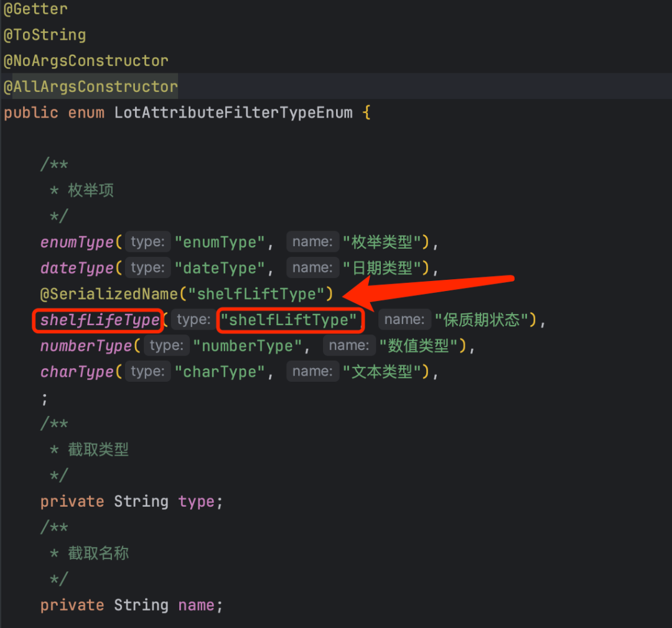672x628 pixels.
Task: Click the italic shelfLifeType constant name
Action: click(100, 320)
